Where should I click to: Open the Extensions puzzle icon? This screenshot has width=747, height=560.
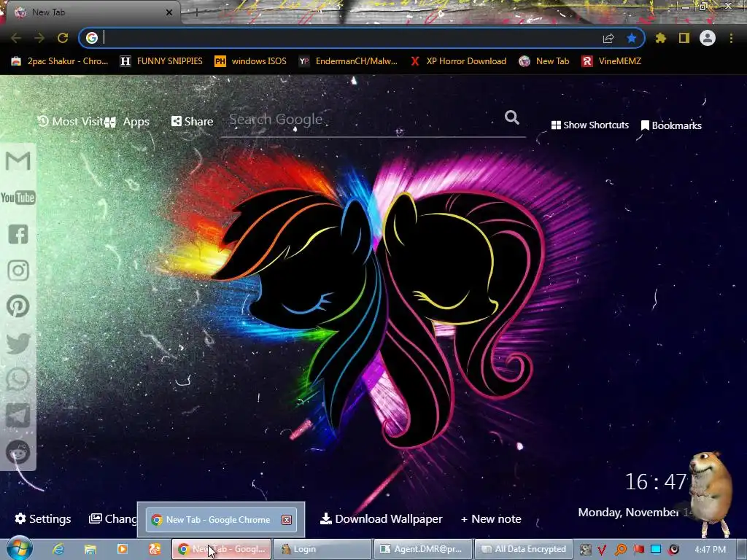[661, 38]
